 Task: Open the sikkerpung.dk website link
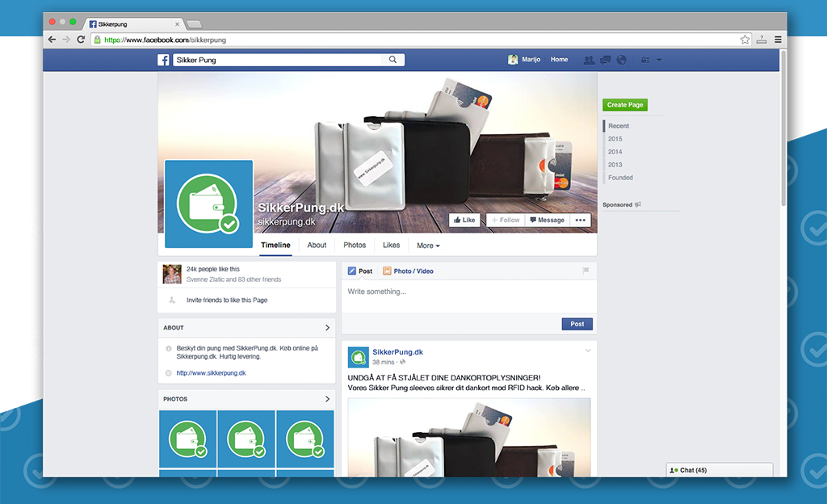[211, 373]
